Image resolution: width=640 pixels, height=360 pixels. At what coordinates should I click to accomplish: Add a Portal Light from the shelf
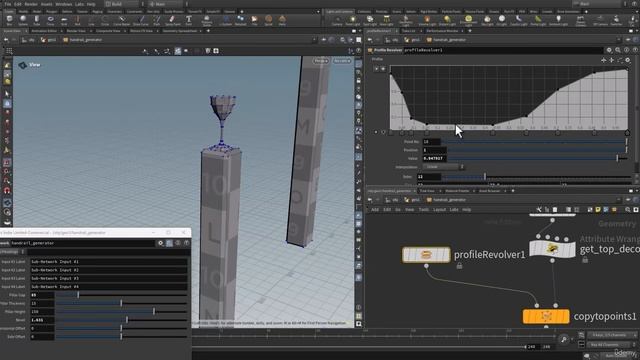[x=538, y=20]
